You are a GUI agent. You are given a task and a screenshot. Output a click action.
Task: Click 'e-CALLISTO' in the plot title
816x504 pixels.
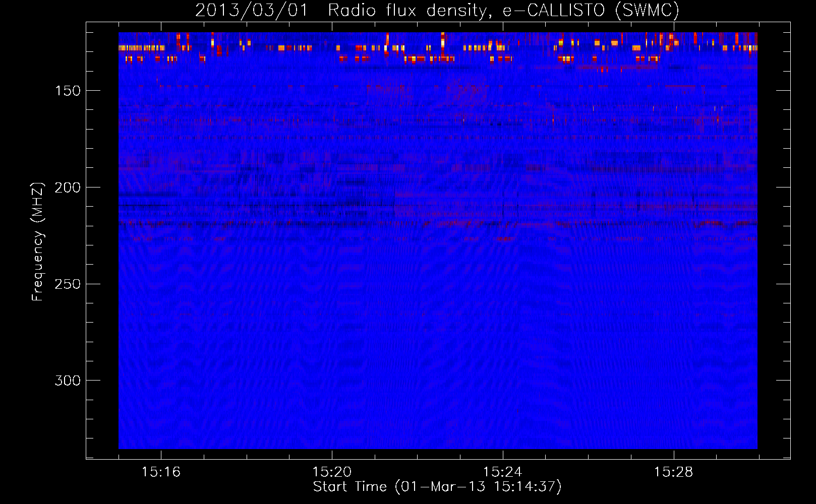pyautogui.click(x=553, y=10)
